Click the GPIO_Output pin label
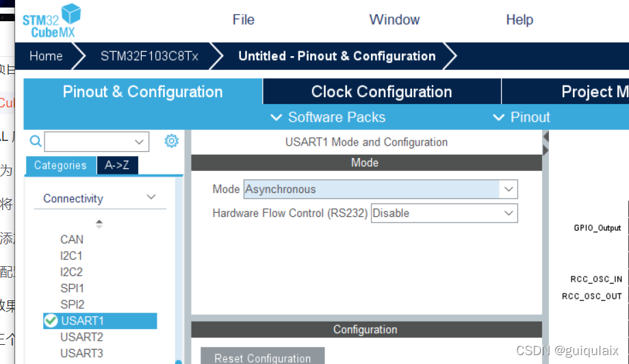The image size is (629, 364). click(598, 228)
